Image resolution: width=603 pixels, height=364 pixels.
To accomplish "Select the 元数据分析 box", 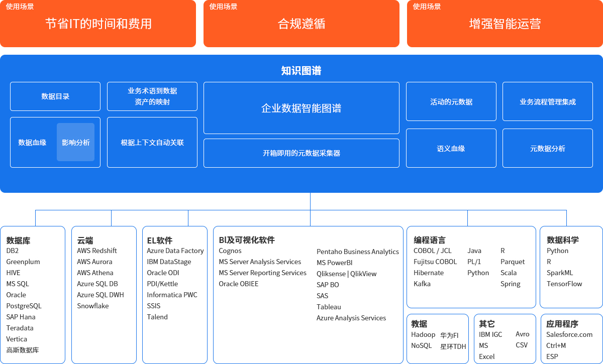I will pyautogui.click(x=548, y=148).
